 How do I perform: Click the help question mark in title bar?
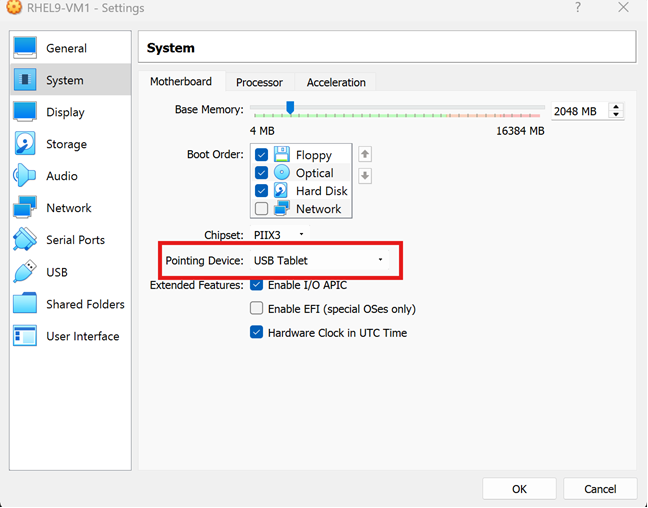(578, 7)
